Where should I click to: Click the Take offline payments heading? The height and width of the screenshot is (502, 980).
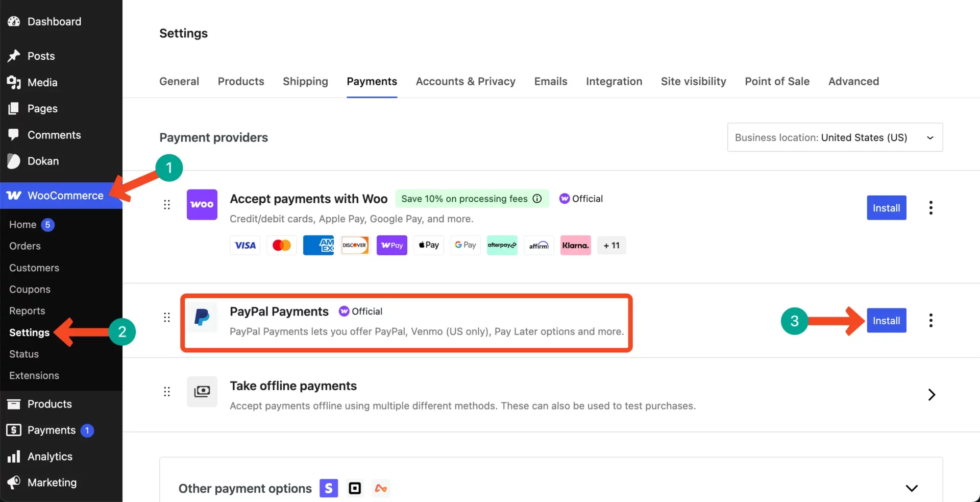point(293,386)
